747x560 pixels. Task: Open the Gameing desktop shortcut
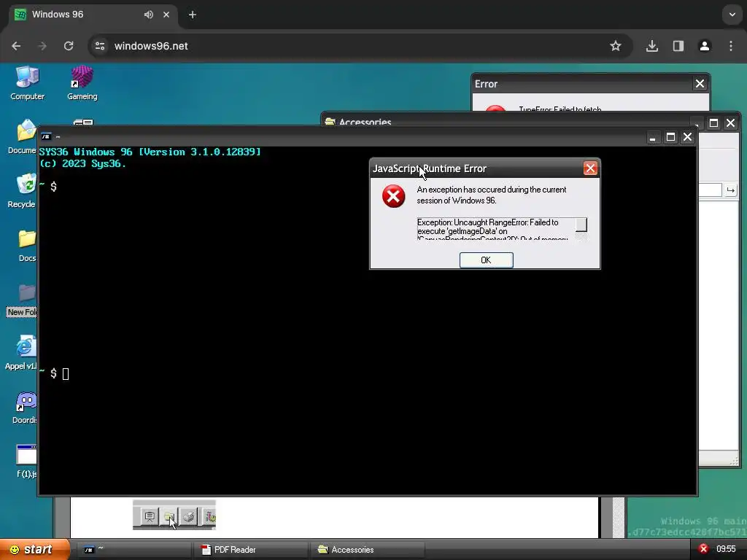click(x=82, y=83)
